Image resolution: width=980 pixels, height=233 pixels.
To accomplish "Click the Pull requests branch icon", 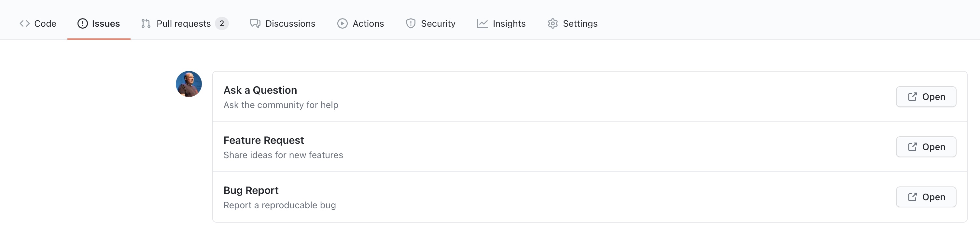I will pos(146,23).
